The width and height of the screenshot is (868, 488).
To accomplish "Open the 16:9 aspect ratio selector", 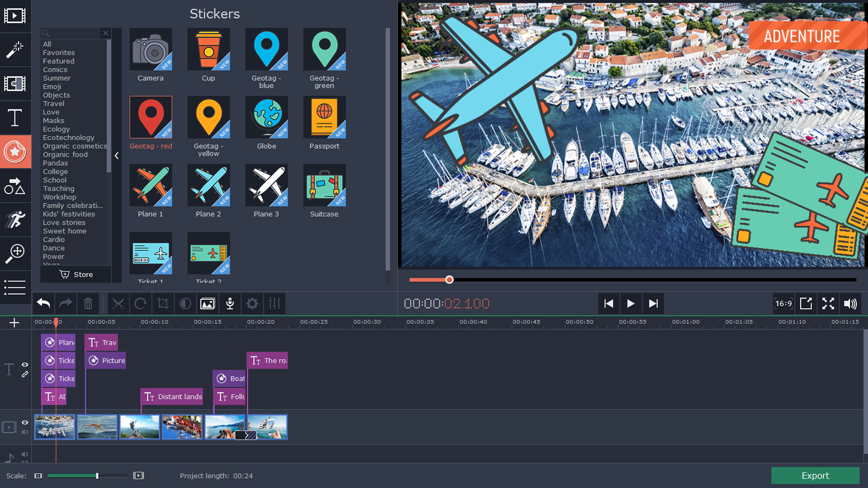I will tap(783, 303).
